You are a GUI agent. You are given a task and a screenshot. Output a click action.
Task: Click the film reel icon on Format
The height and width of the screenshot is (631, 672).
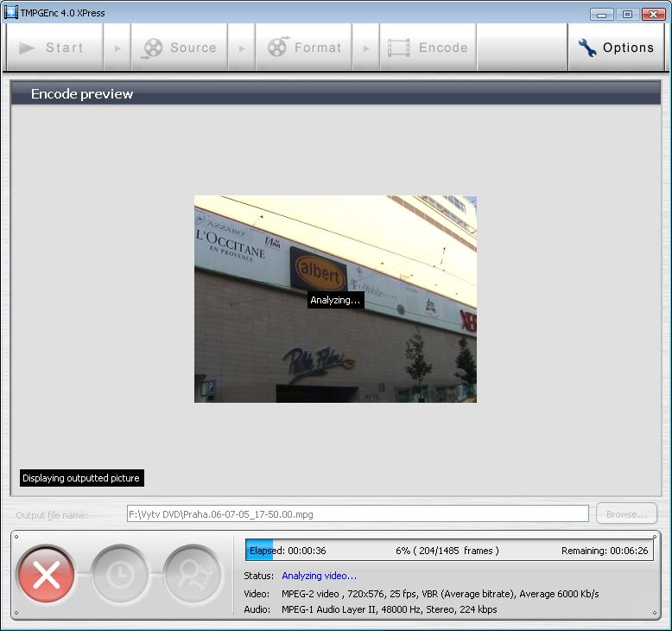pyautogui.click(x=278, y=47)
